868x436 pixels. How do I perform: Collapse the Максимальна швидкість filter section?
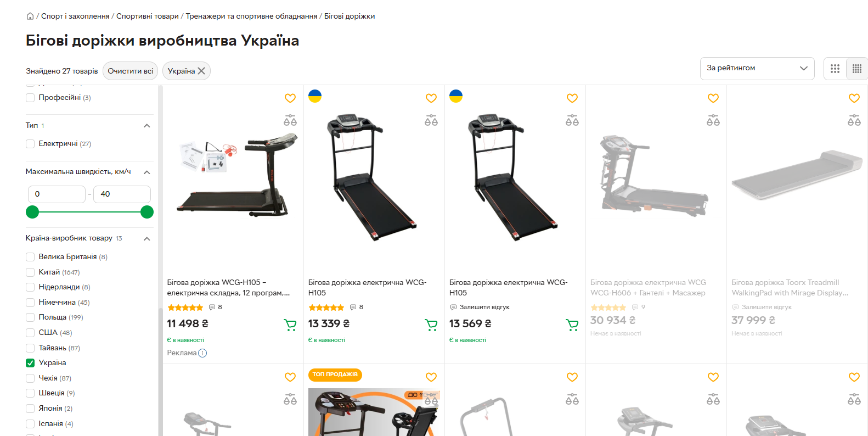147,172
